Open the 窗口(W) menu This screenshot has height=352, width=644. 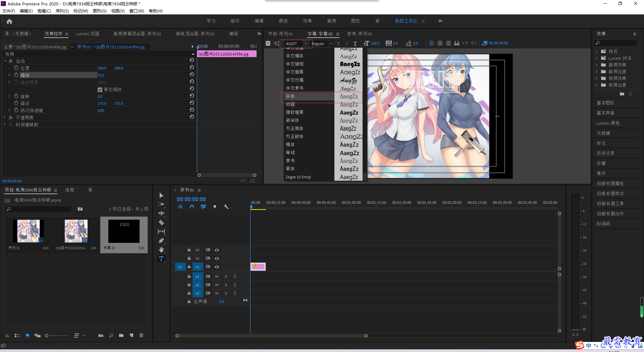(137, 11)
